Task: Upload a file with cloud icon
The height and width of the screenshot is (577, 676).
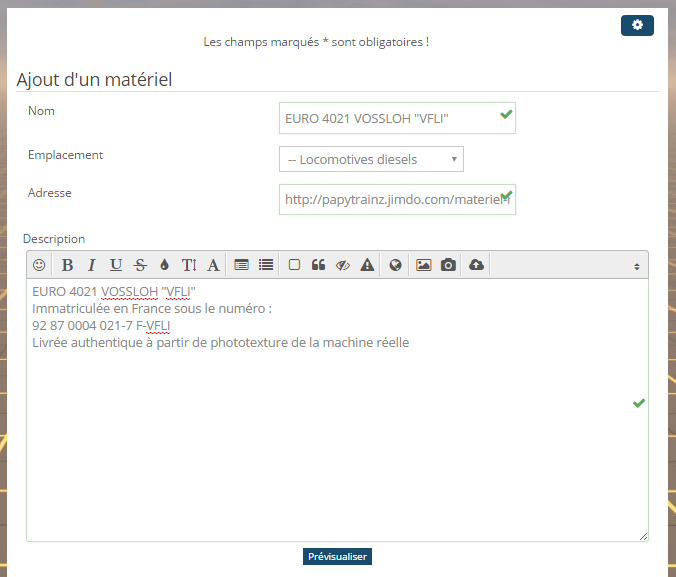Action: point(476,265)
